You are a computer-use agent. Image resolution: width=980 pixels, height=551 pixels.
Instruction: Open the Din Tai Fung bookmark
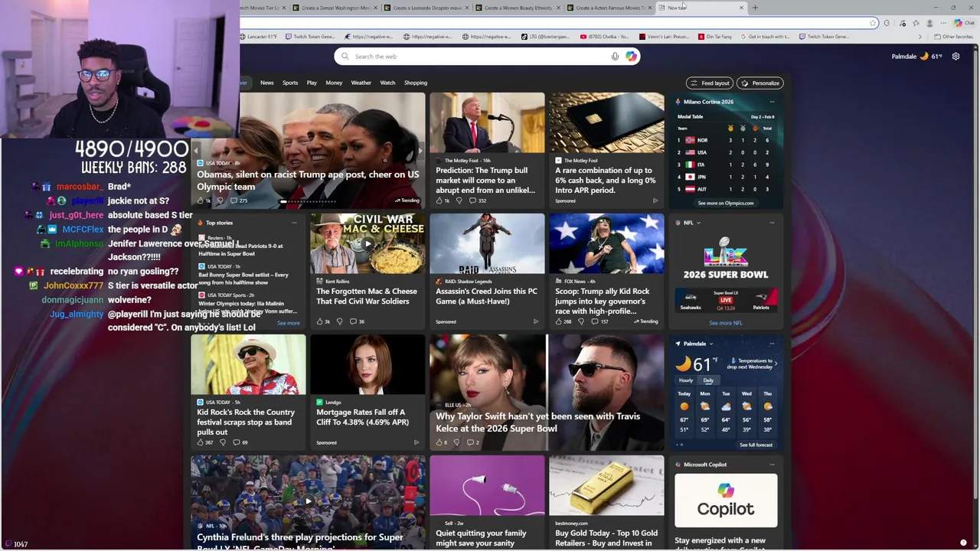coord(715,37)
